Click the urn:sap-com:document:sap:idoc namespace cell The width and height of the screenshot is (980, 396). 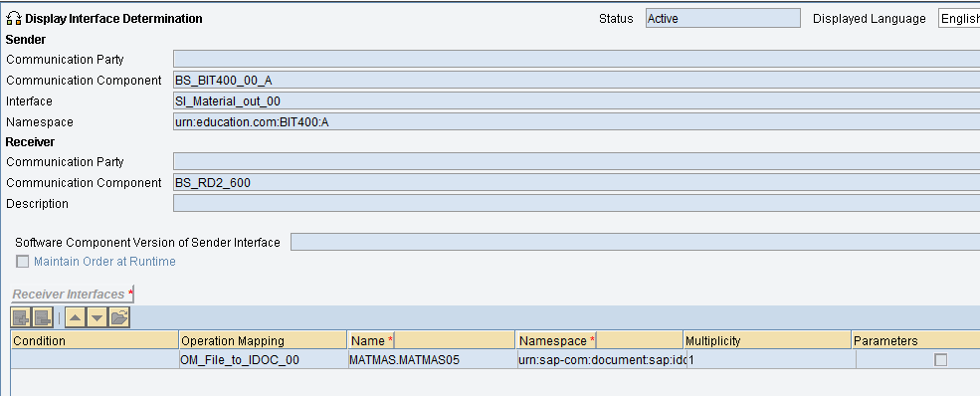[x=602, y=360]
